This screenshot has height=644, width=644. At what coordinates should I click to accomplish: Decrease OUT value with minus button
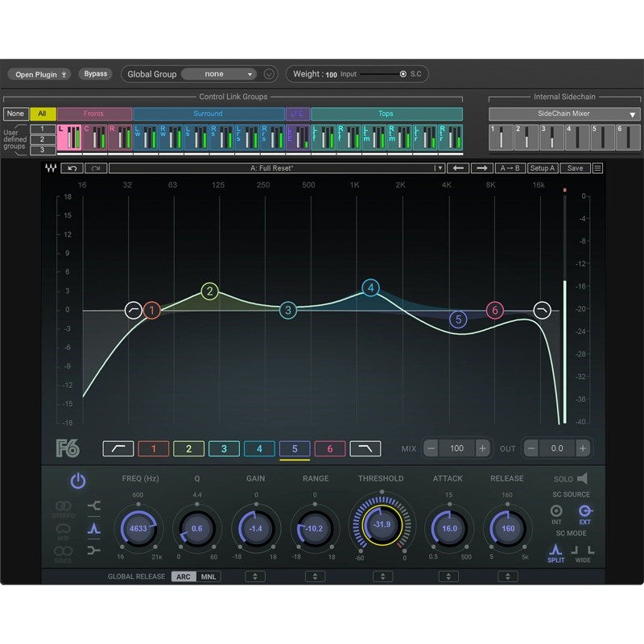[x=531, y=448]
